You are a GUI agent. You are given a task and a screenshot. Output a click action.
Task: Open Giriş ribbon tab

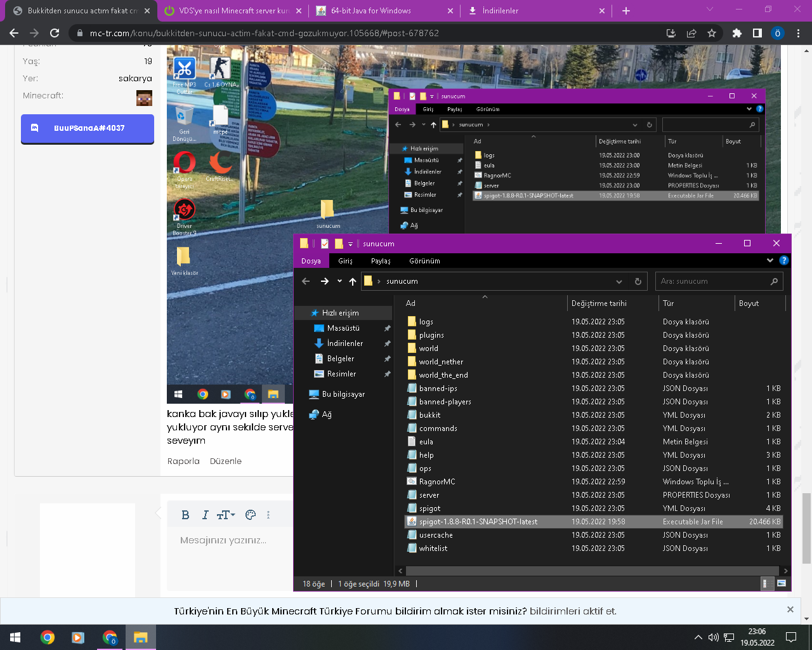click(345, 261)
